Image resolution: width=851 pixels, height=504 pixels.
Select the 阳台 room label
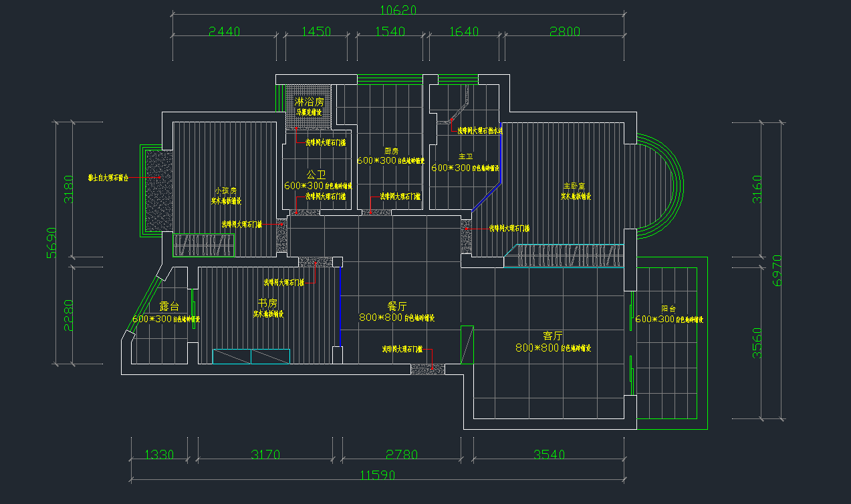[668, 309]
